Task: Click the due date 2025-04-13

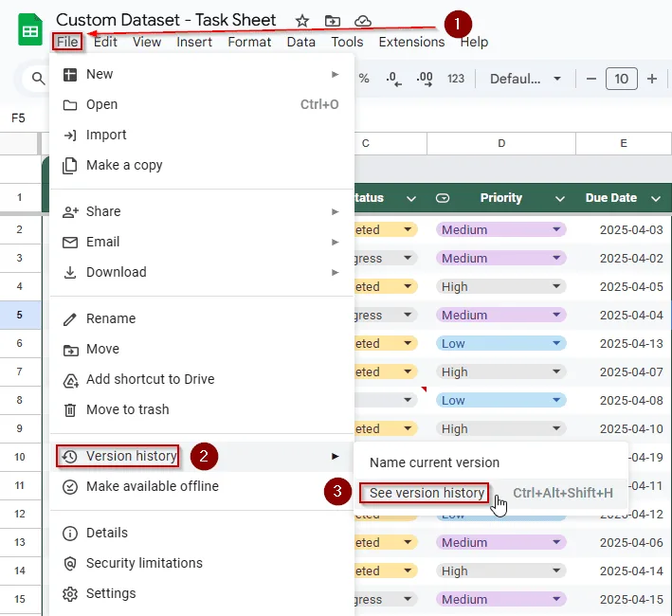Action: click(631, 344)
